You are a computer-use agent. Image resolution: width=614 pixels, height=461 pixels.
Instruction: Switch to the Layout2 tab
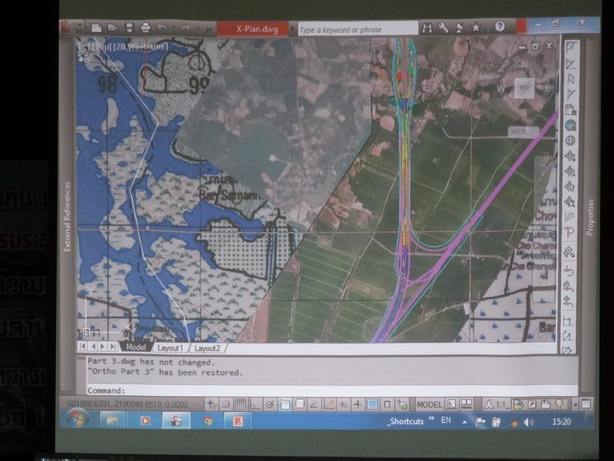207,348
